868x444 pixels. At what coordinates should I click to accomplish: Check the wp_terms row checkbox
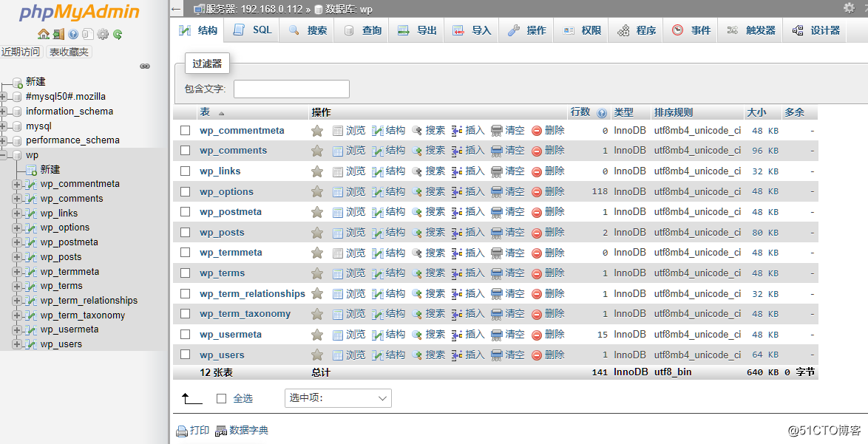186,273
